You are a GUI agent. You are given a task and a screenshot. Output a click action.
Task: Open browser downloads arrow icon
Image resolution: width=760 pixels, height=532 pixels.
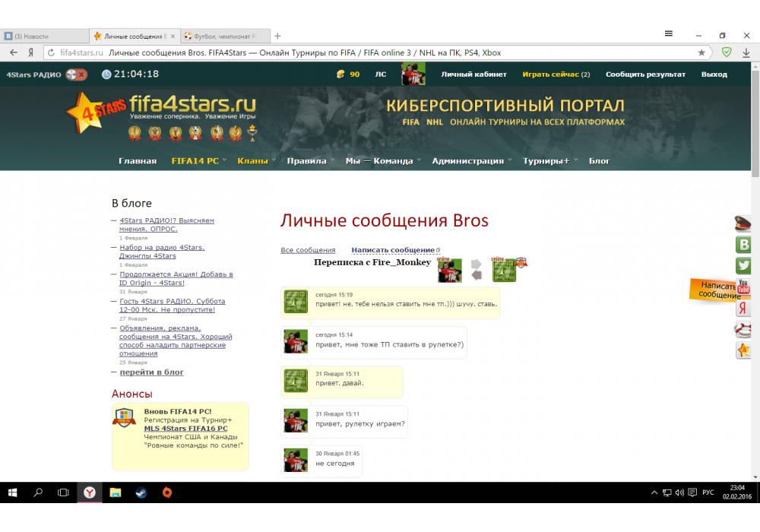point(746,52)
